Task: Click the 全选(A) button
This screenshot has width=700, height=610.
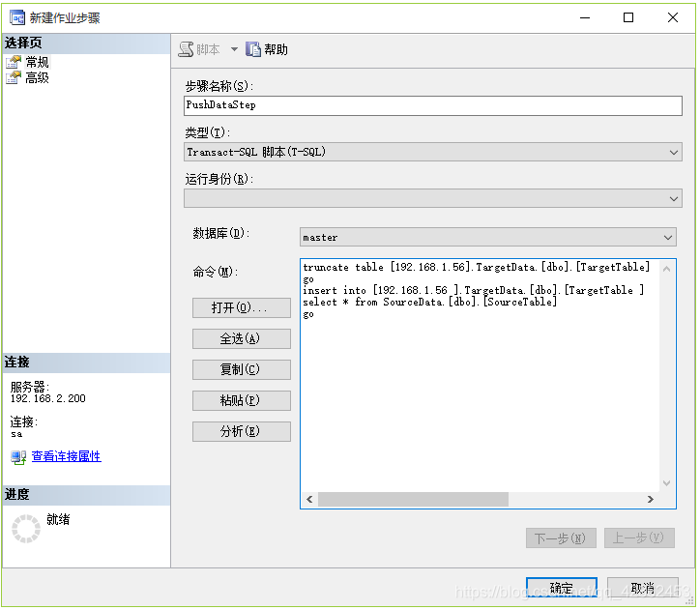Action: tap(242, 338)
